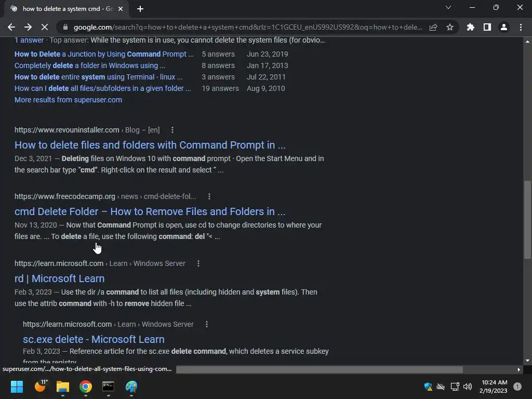Open more options for 'rd | Microsoft Learn' result

point(198,263)
